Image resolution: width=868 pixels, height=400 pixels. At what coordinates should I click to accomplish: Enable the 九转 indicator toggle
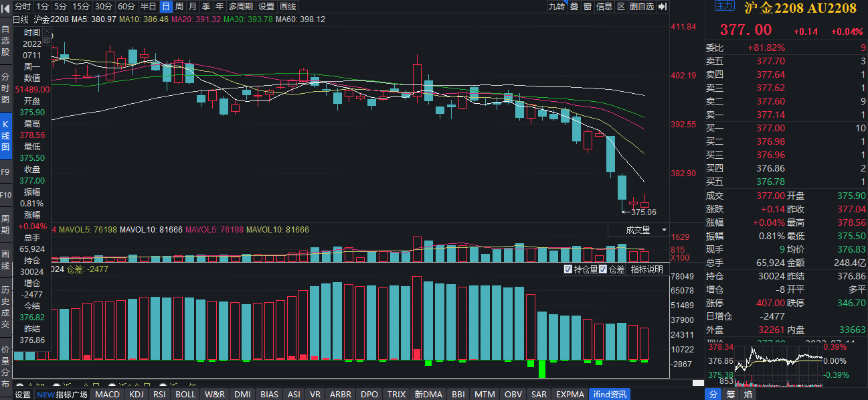click(x=556, y=7)
